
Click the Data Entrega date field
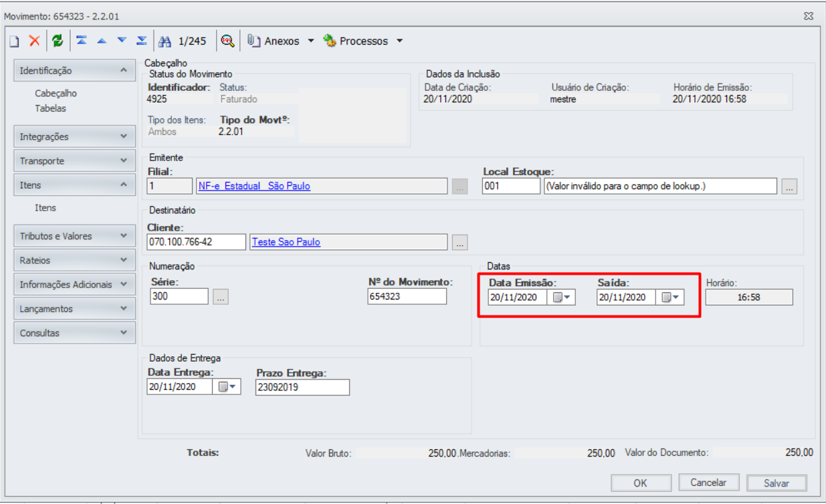click(179, 387)
